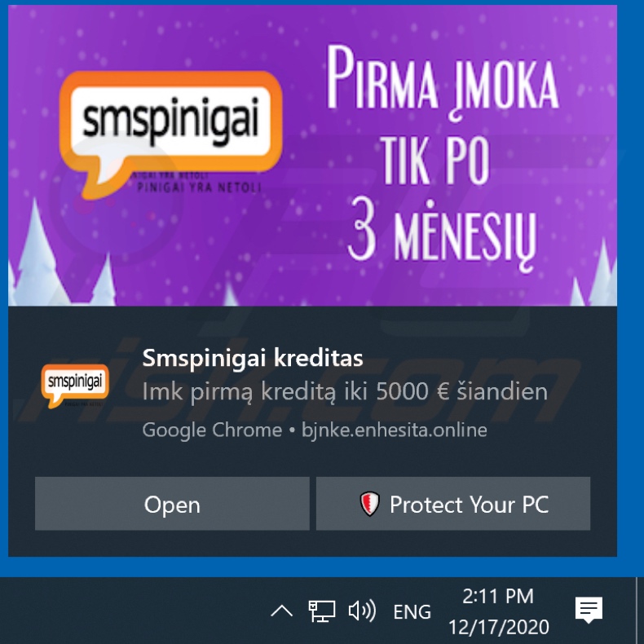Image resolution: width=644 pixels, height=644 pixels.
Task: Click the 'Imk pirmą kreditą' message text
Action: tap(345, 391)
